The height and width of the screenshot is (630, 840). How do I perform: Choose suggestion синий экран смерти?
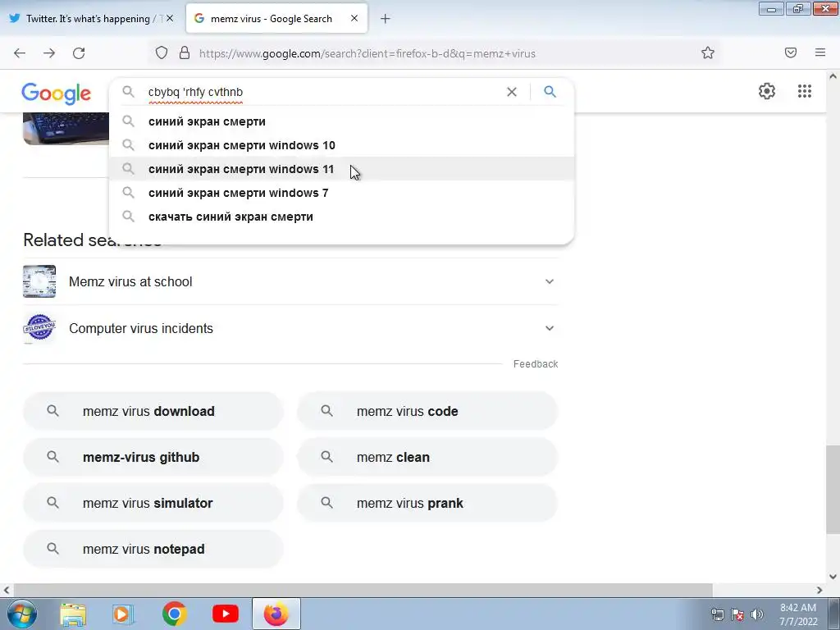point(341,121)
